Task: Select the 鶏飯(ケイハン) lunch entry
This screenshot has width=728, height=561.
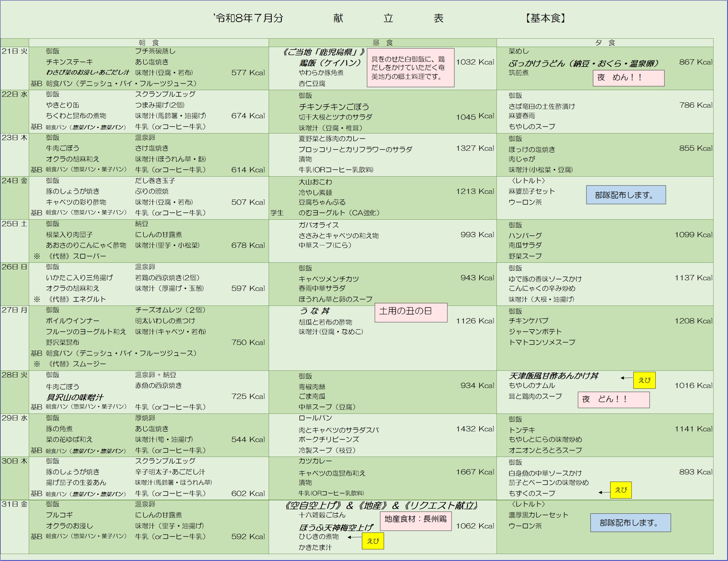Action: pyautogui.click(x=330, y=63)
